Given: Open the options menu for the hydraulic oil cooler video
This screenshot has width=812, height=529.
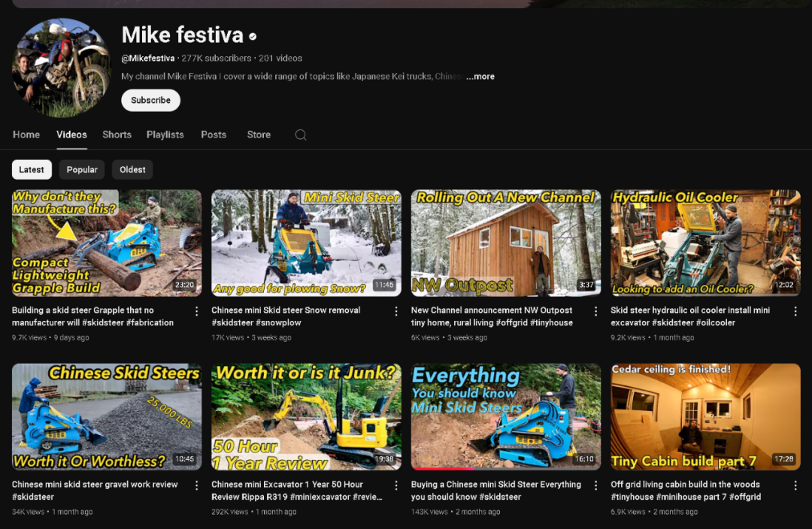Looking at the screenshot, I should click(x=795, y=311).
